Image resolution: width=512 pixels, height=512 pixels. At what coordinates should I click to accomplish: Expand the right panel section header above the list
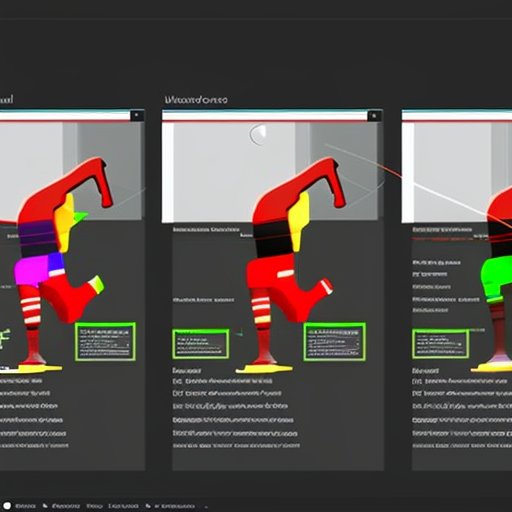point(426,370)
